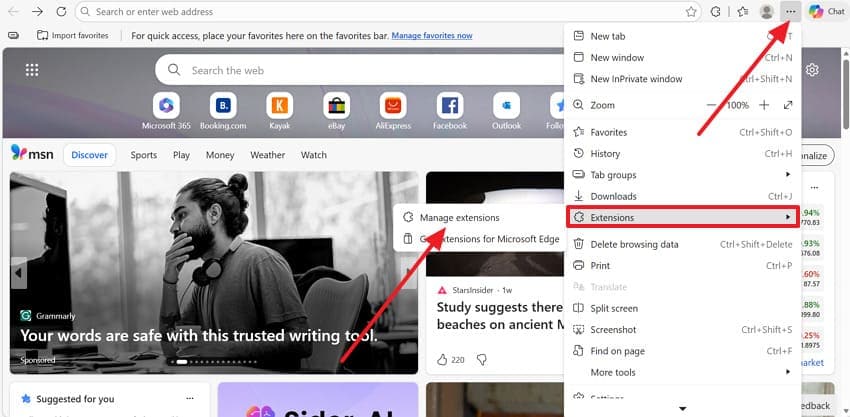Viewport: 850px width, 417px height.
Task: Open the Microsoft 365 shortcut tile
Action: (166, 111)
